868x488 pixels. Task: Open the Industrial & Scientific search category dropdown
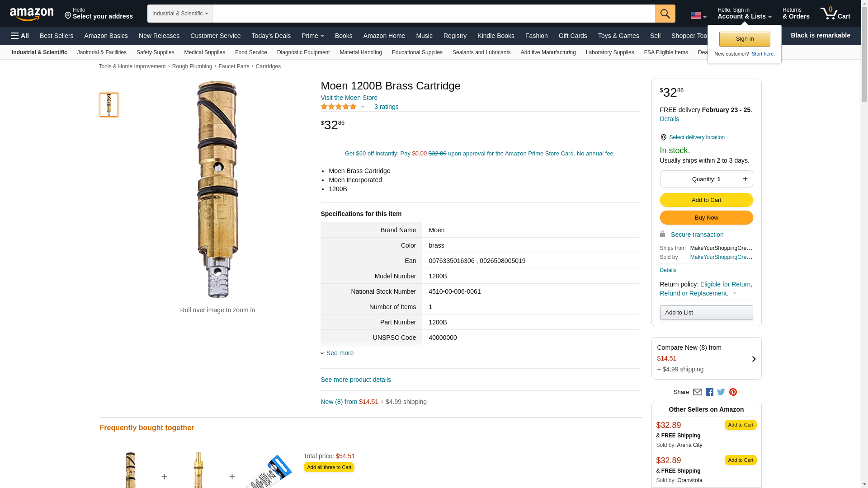[x=180, y=14]
